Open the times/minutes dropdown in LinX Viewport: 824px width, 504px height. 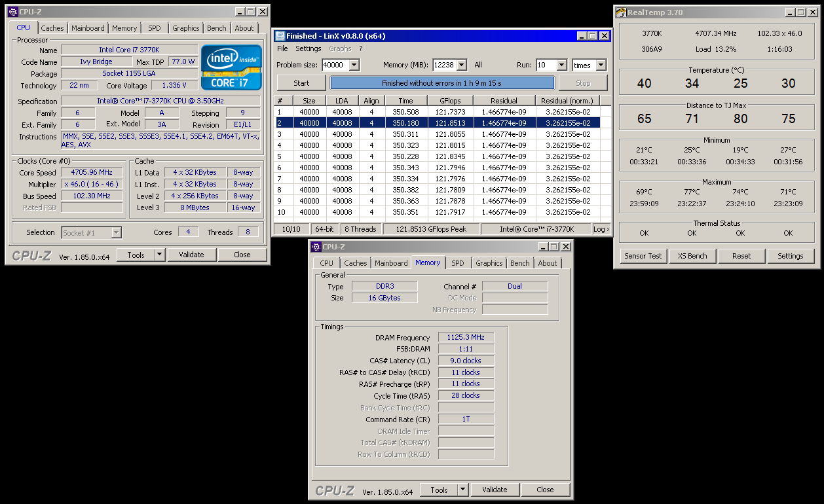point(601,65)
